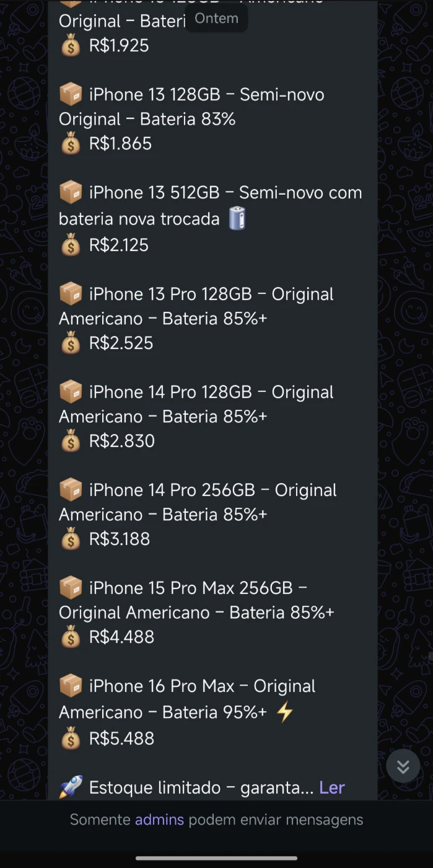Viewport: 433px width, 868px height.
Task: Tap the 'Ontem' date chip
Action: (x=216, y=19)
